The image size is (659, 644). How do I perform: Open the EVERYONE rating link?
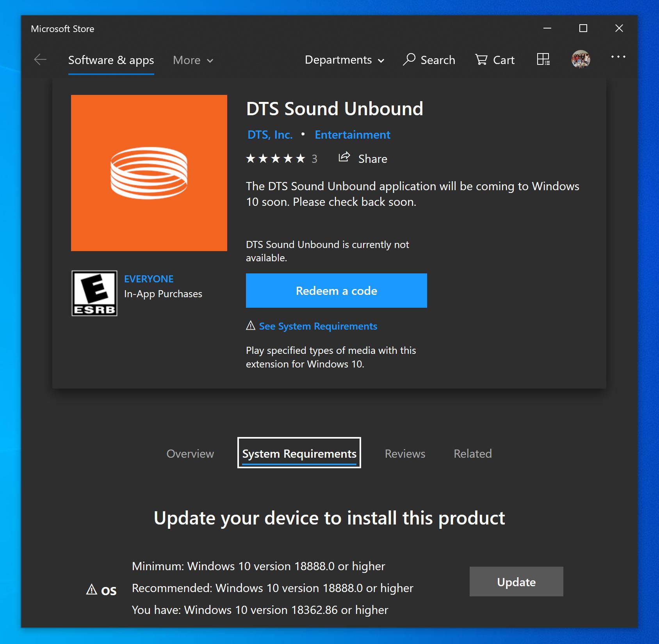point(149,279)
